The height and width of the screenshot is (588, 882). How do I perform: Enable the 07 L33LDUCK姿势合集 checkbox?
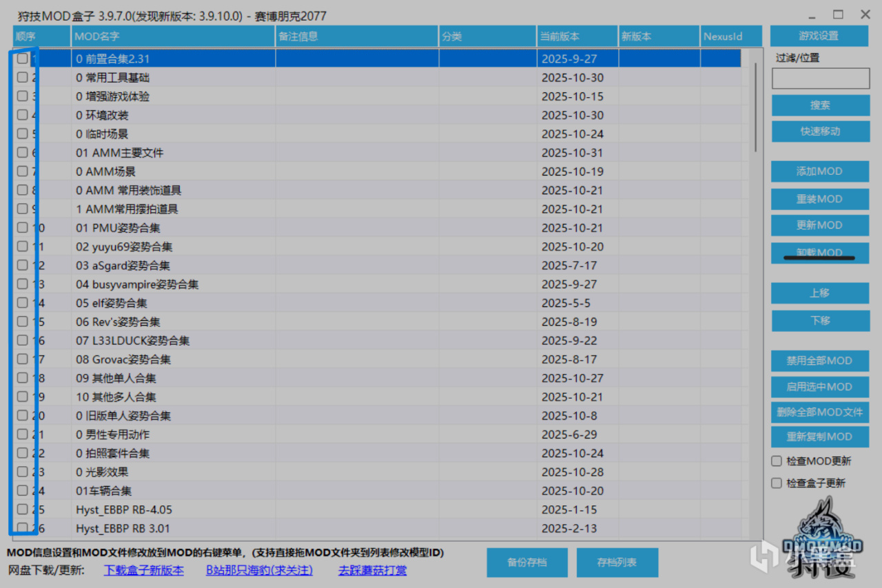click(23, 340)
